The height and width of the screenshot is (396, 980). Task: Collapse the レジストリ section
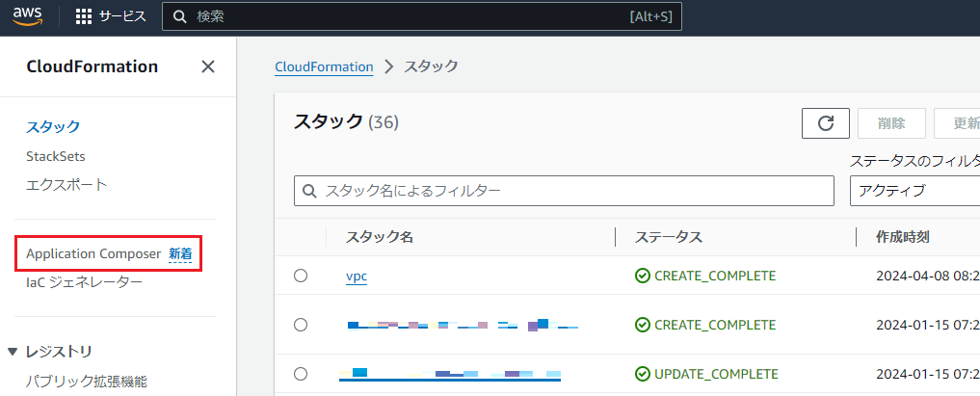(13, 353)
